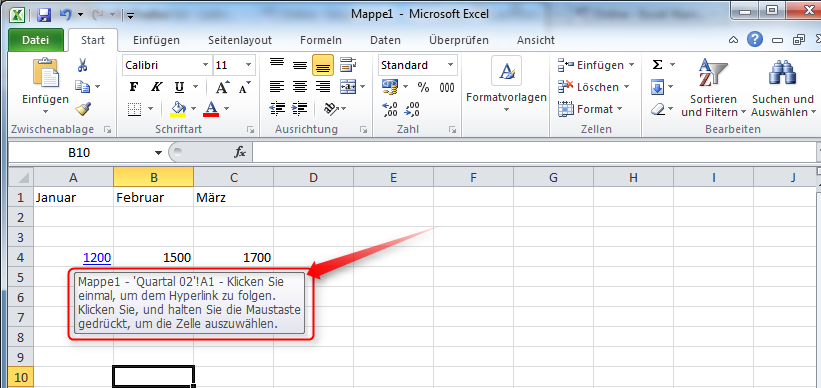Click the Save icon in the quick access toolbar
This screenshot has height=388, width=821.
click(44, 15)
